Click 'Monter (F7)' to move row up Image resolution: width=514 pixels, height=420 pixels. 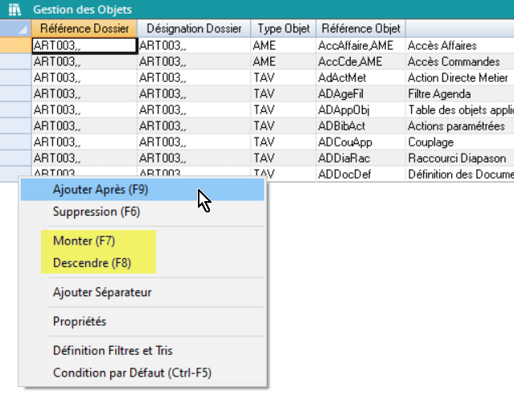84,241
